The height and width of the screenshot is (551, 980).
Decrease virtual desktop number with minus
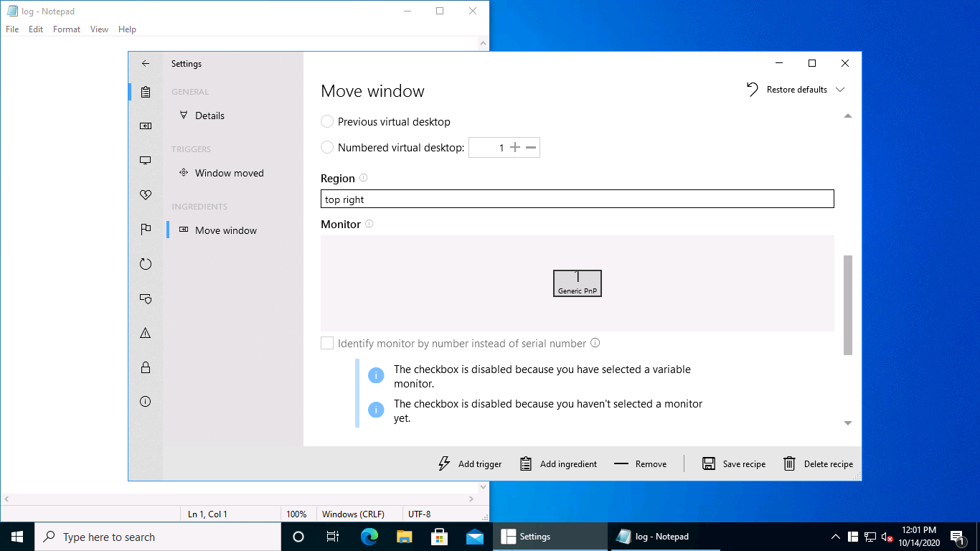tap(531, 148)
